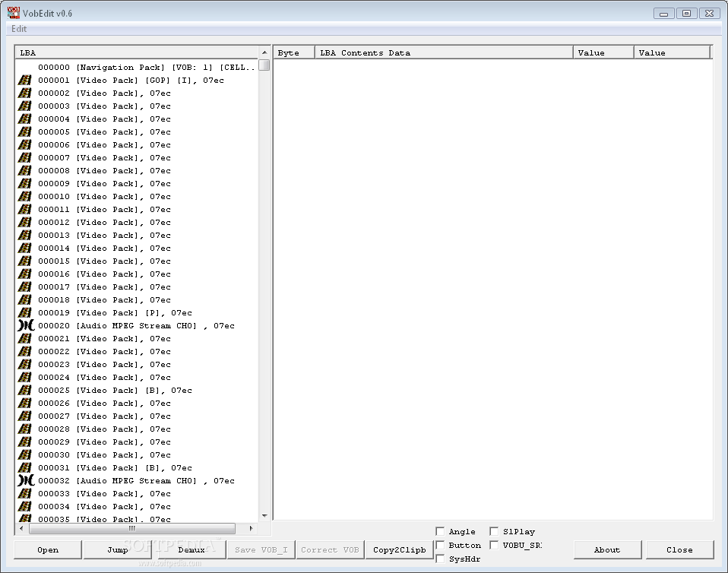Click the video icon beside LBA 000003

coord(24,106)
